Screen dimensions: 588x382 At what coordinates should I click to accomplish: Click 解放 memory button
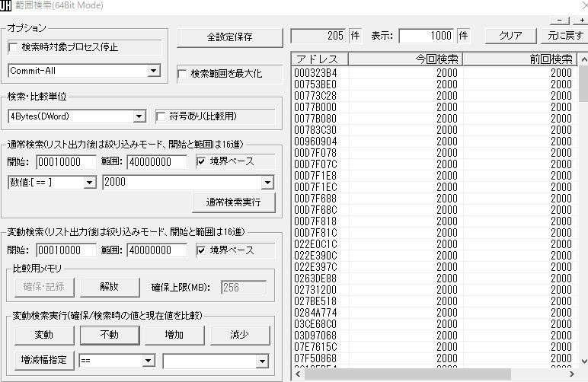click(110, 287)
